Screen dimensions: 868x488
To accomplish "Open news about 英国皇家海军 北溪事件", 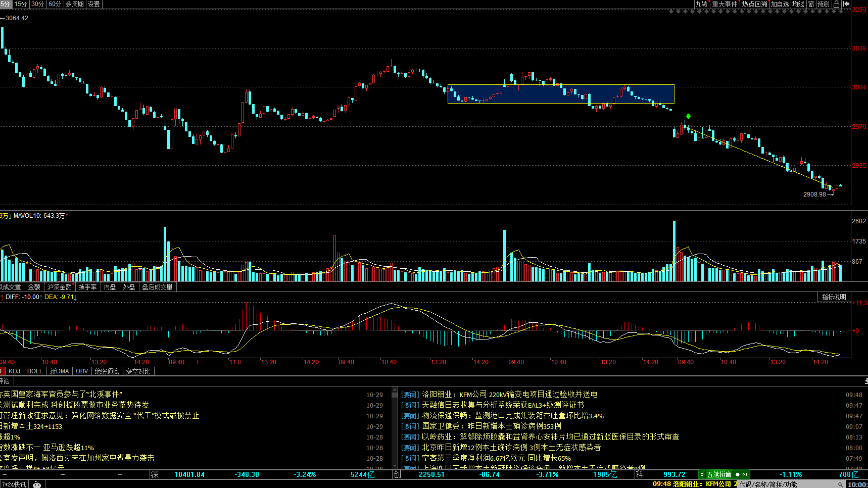I will (61, 394).
